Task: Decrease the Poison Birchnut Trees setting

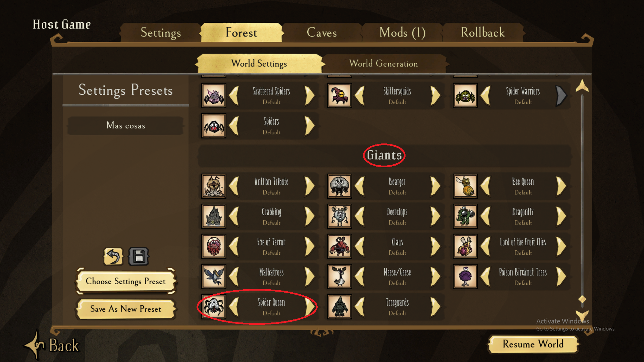Action: coord(485,277)
